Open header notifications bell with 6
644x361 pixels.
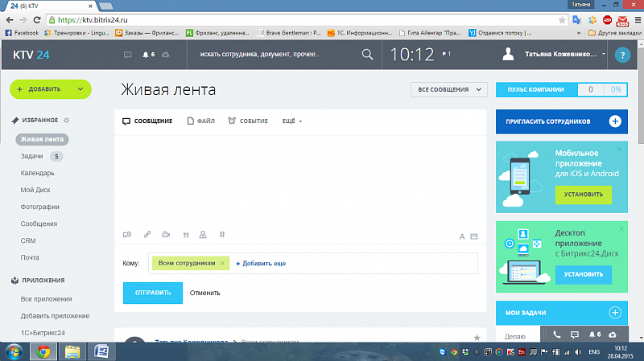(148, 55)
